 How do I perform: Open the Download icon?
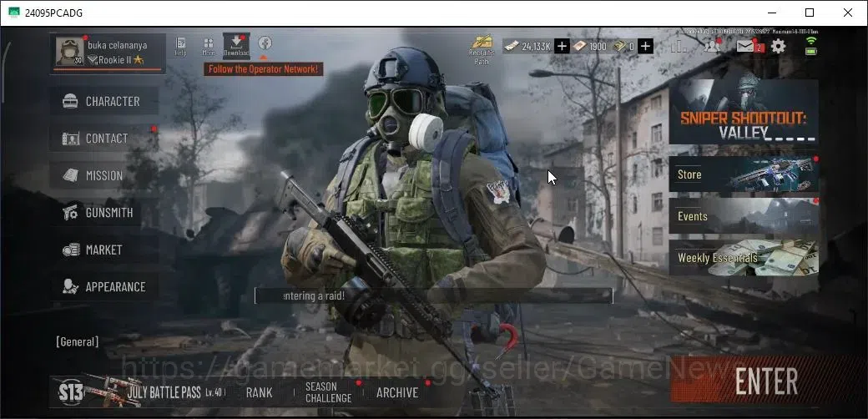236,45
